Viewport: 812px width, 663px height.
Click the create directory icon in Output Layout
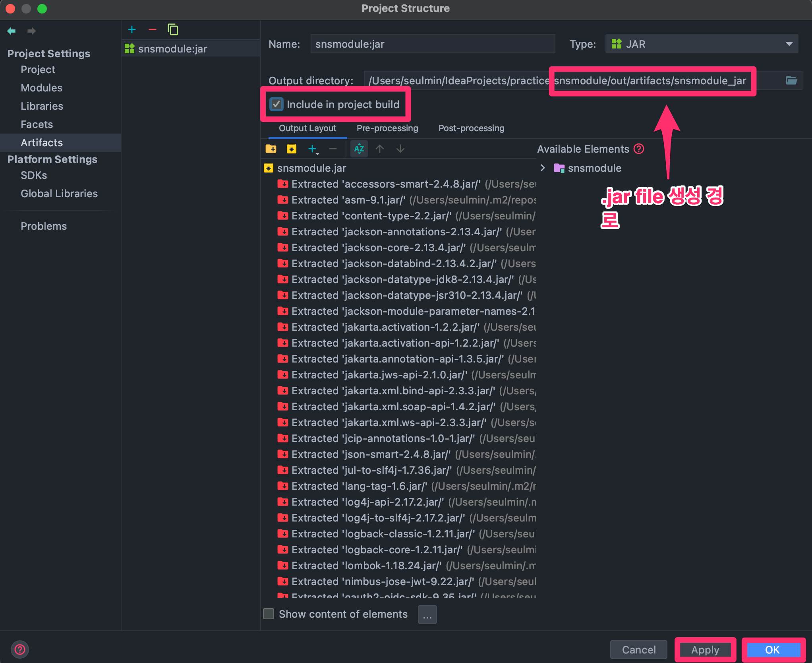pos(271,149)
